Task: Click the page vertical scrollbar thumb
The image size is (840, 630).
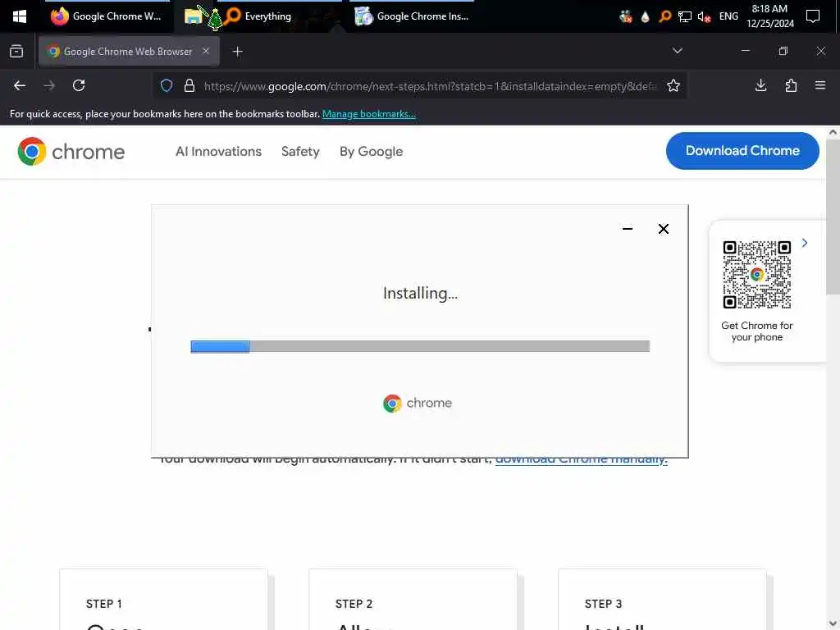Action: coord(833,217)
